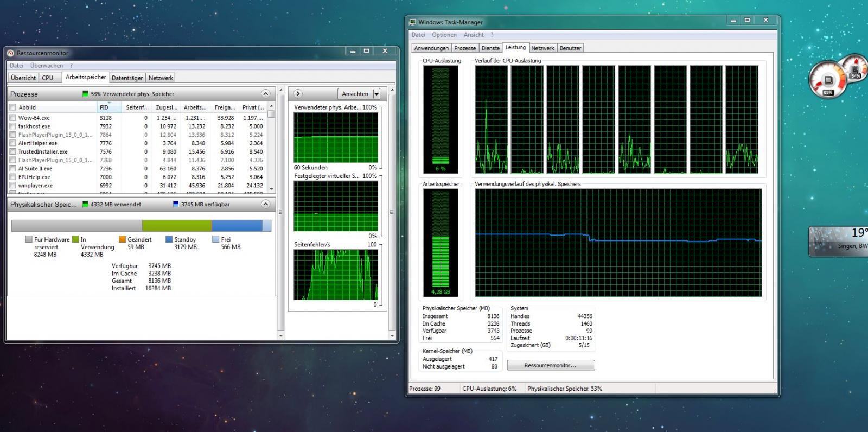Click the weather gadget showing Singen

click(x=838, y=240)
